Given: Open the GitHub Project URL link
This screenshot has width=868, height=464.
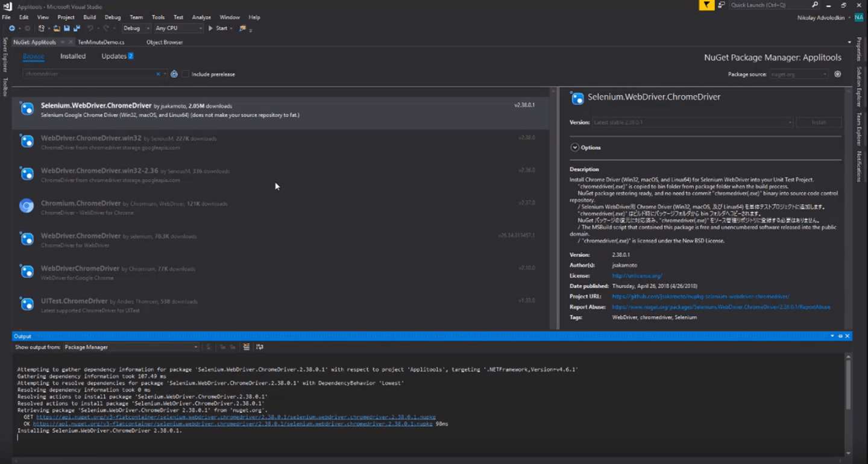Looking at the screenshot, I should click(700, 296).
